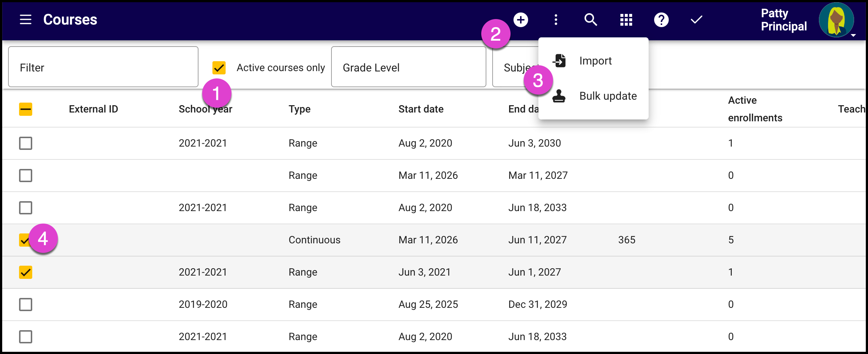This screenshot has height=354, width=868.
Task: Click the Jun 3, 2030 end date
Action: (x=535, y=143)
